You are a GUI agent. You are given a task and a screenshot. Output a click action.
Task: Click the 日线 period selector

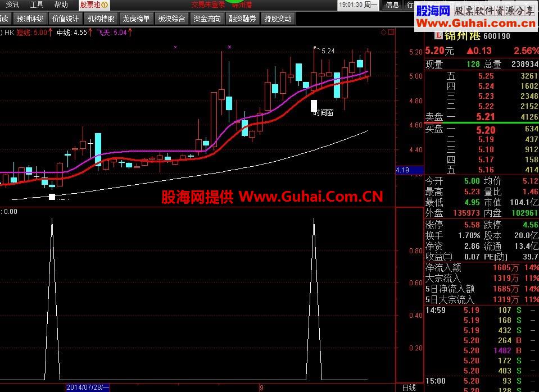409,388
